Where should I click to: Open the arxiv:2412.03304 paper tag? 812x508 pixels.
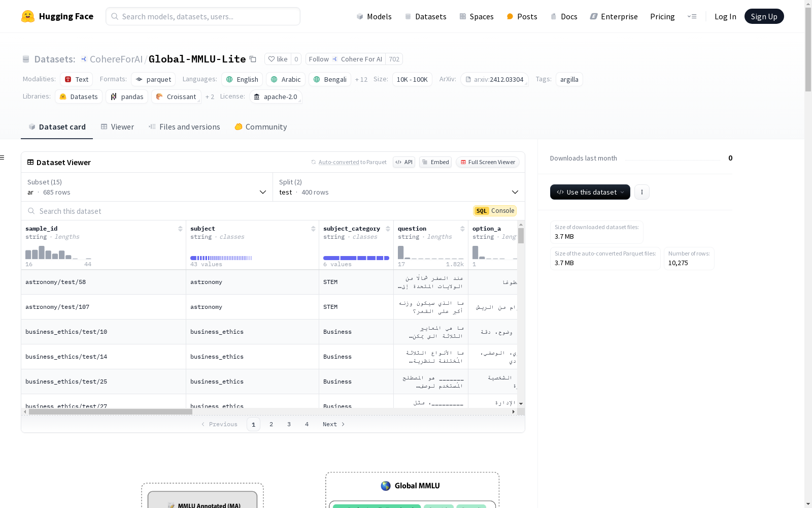point(494,79)
